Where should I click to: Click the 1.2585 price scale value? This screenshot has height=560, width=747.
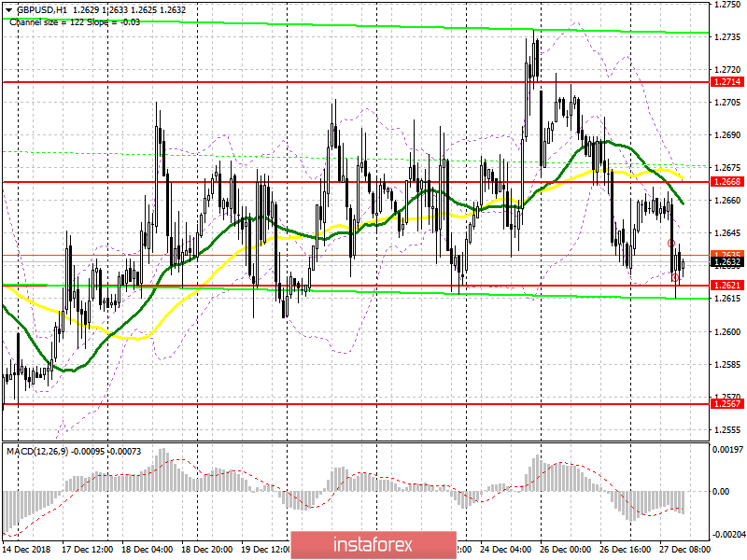(727, 364)
